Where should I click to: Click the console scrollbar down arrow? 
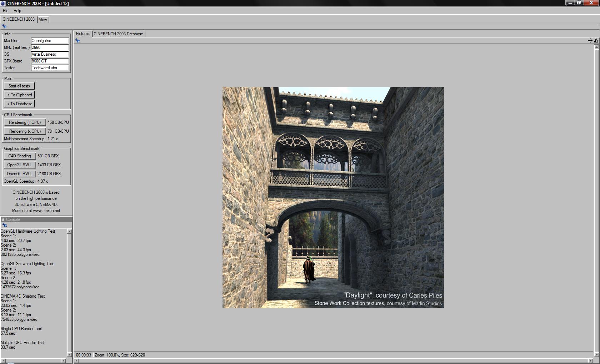tap(69, 354)
